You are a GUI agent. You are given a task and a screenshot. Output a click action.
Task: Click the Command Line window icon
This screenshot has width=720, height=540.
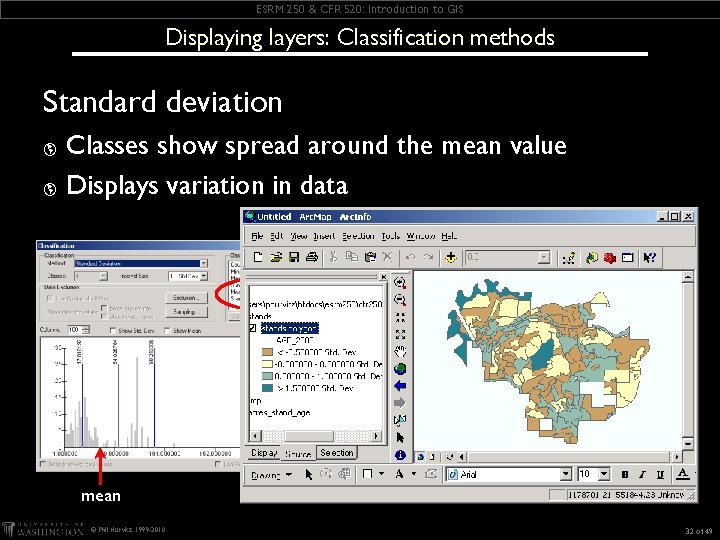coord(627,258)
